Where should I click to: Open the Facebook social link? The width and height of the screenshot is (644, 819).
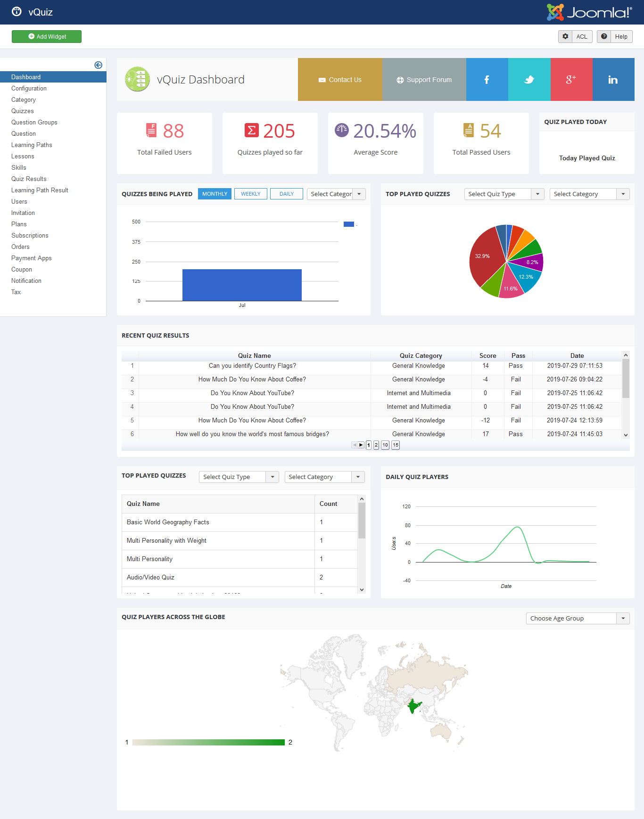click(487, 80)
